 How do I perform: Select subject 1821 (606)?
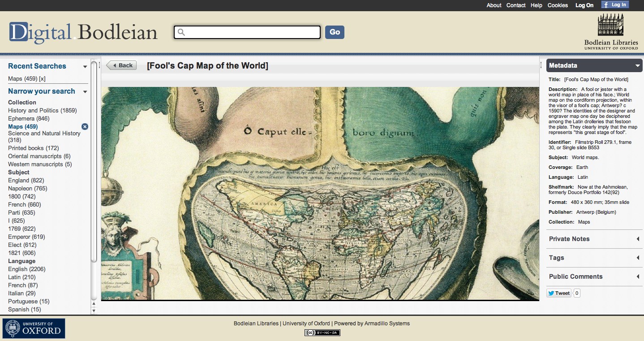pyautogui.click(x=22, y=253)
